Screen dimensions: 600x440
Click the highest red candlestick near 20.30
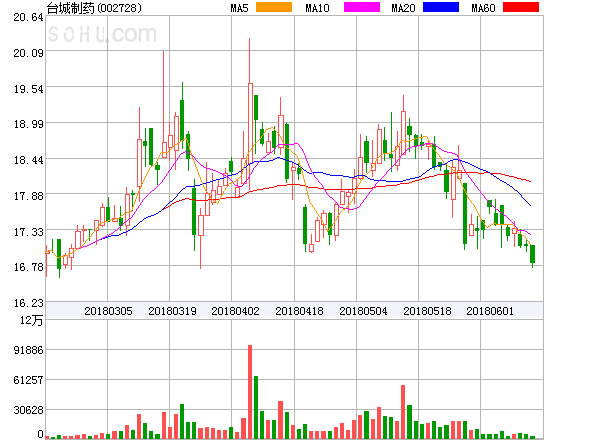250,115
